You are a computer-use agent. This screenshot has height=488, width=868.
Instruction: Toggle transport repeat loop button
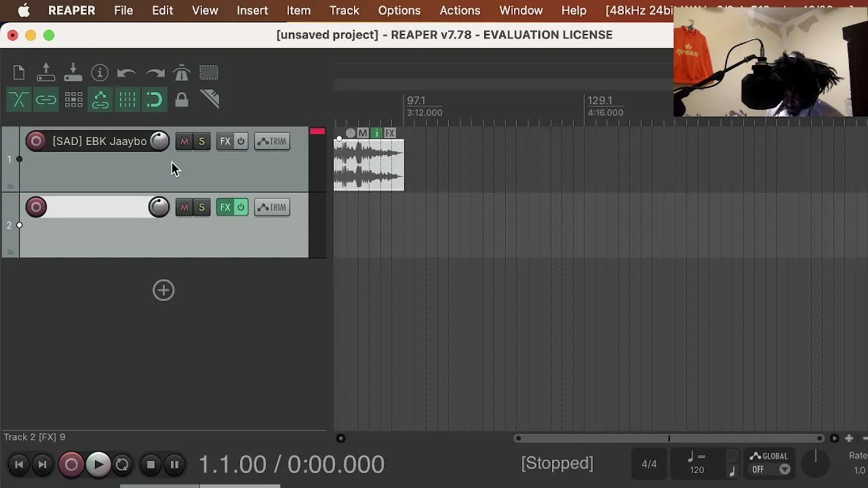coord(122,464)
